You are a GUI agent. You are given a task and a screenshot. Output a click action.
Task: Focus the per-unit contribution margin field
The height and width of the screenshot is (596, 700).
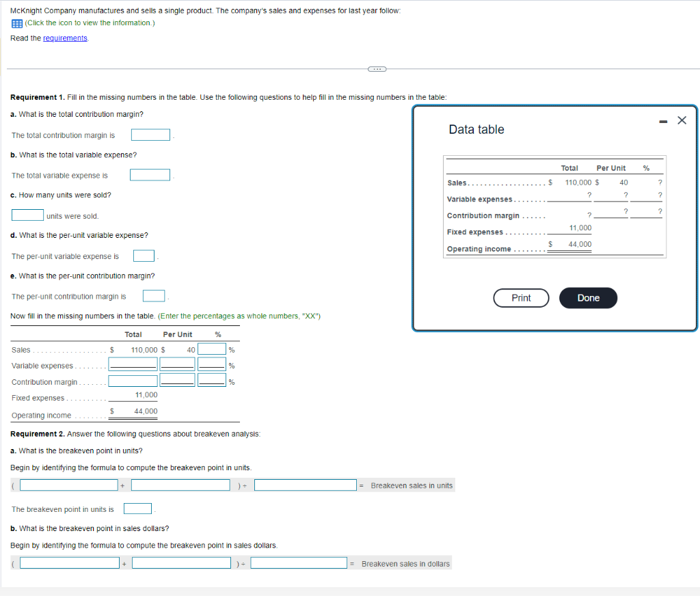click(154, 296)
